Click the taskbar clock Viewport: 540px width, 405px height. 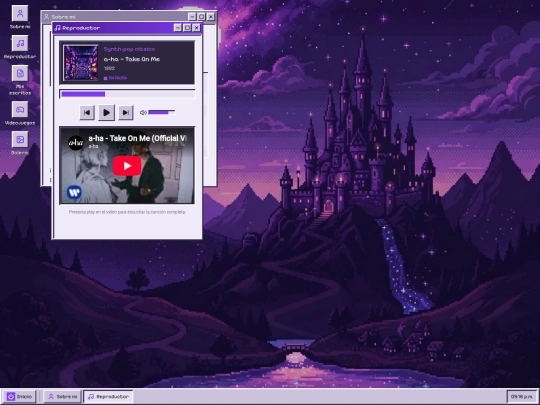pos(521,397)
